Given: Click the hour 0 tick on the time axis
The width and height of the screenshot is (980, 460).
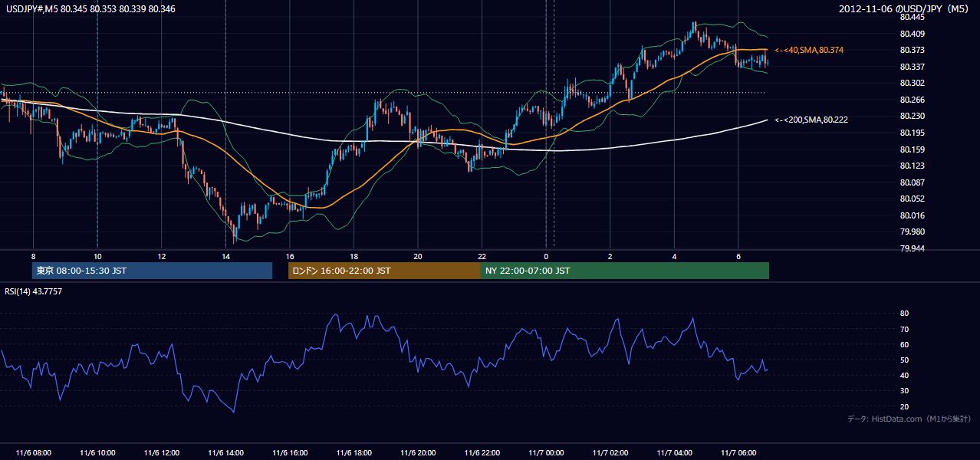Looking at the screenshot, I should (x=546, y=255).
